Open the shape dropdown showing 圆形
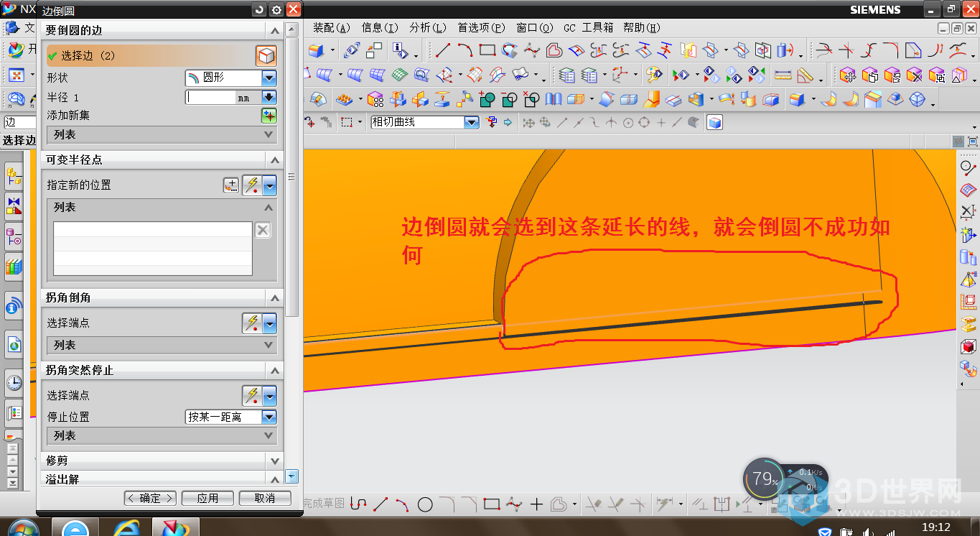The height and width of the screenshot is (536, 980). [269, 78]
